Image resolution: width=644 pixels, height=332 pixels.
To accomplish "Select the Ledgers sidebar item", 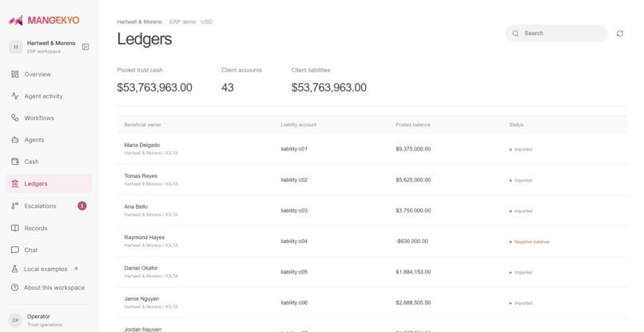I will (49, 183).
